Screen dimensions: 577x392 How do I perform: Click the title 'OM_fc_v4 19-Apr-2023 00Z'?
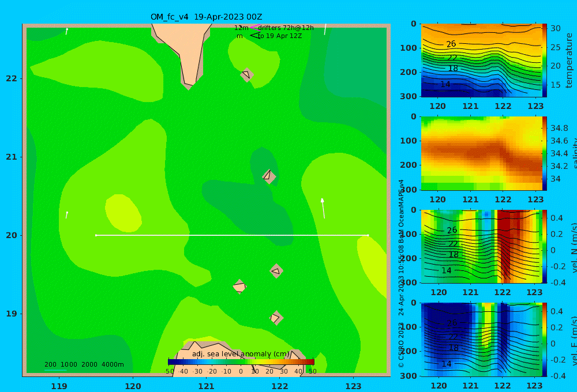[x=206, y=17]
